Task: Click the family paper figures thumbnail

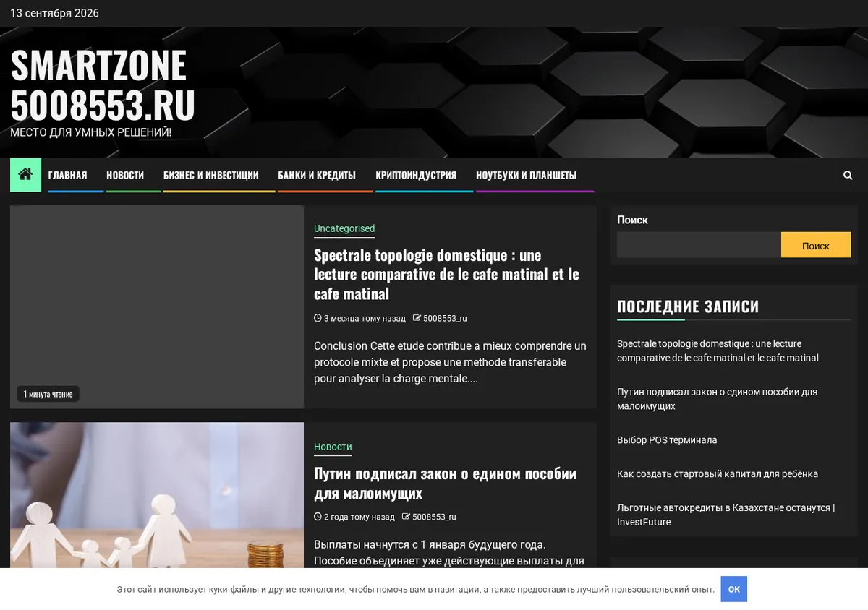Action: (x=157, y=495)
